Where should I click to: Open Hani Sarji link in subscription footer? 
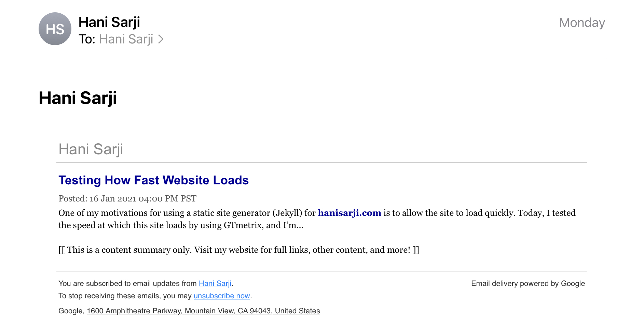pyautogui.click(x=215, y=284)
